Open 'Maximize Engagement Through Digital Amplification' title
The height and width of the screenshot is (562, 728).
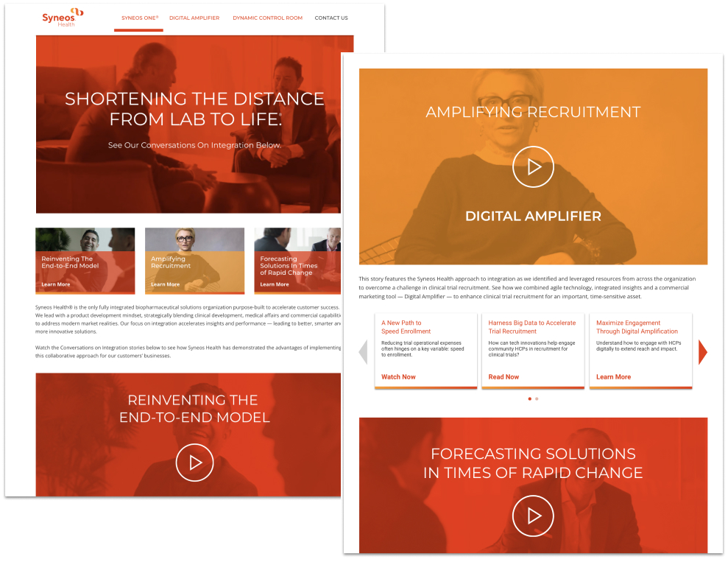point(637,327)
